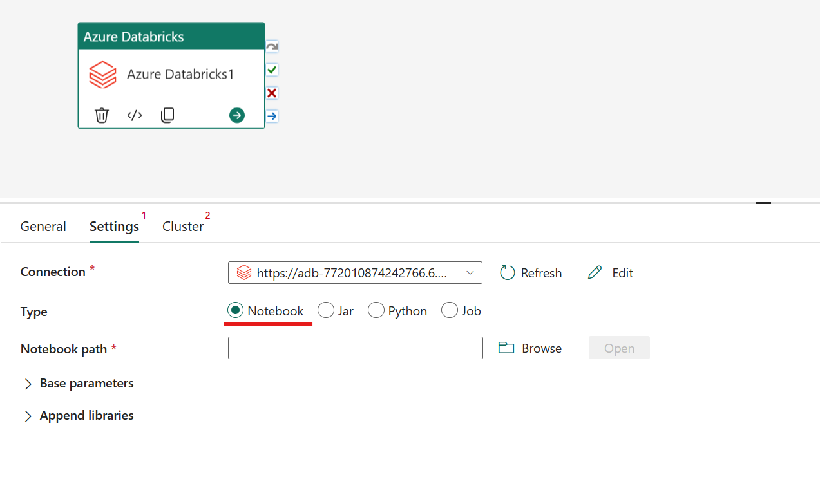Edit the Databricks connection
820x504 pixels.
609,272
